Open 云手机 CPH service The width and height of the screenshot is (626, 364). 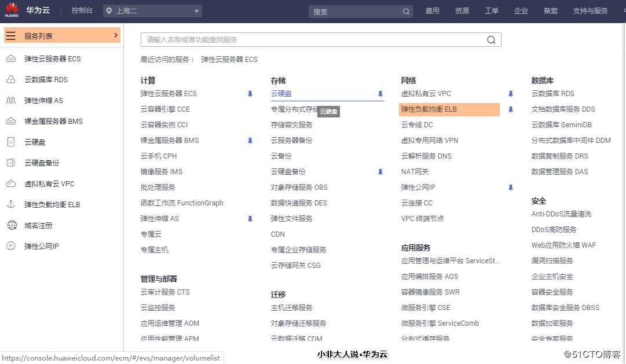click(x=159, y=156)
